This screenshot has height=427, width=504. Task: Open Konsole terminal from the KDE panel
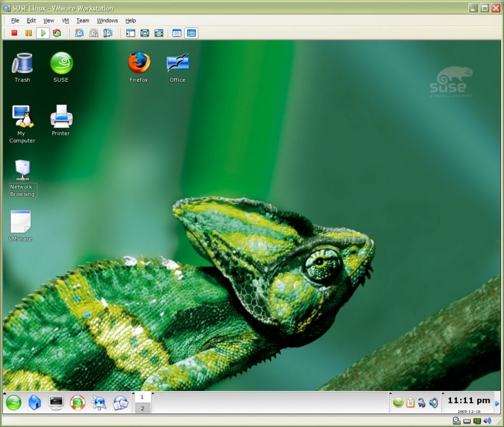[x=56, y=402]
